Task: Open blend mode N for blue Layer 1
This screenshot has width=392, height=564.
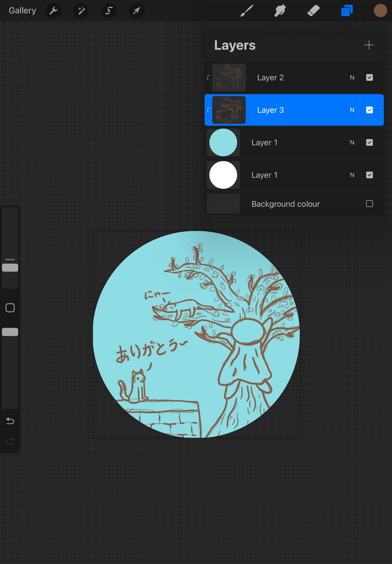Action: [x=352, y=143]
